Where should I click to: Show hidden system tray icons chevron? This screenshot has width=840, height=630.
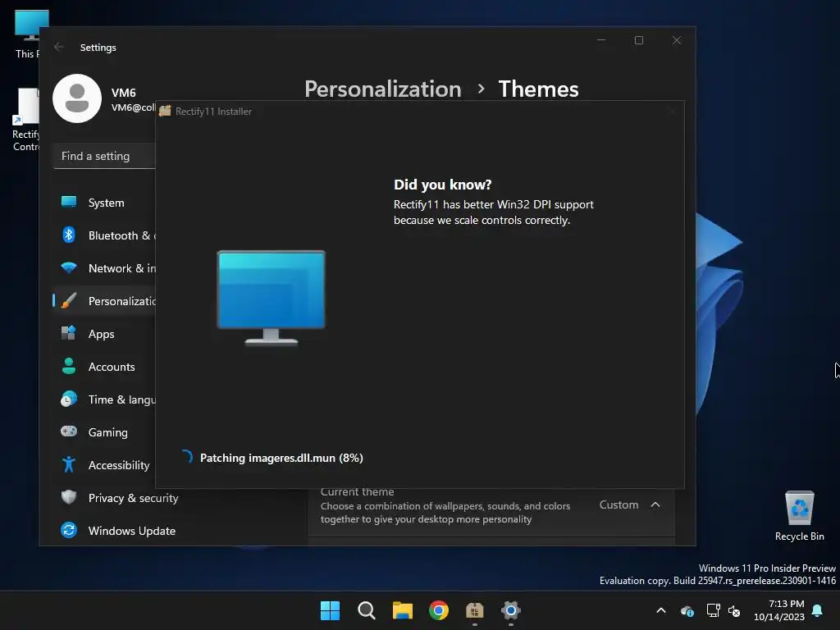click(x=661, y=610)
